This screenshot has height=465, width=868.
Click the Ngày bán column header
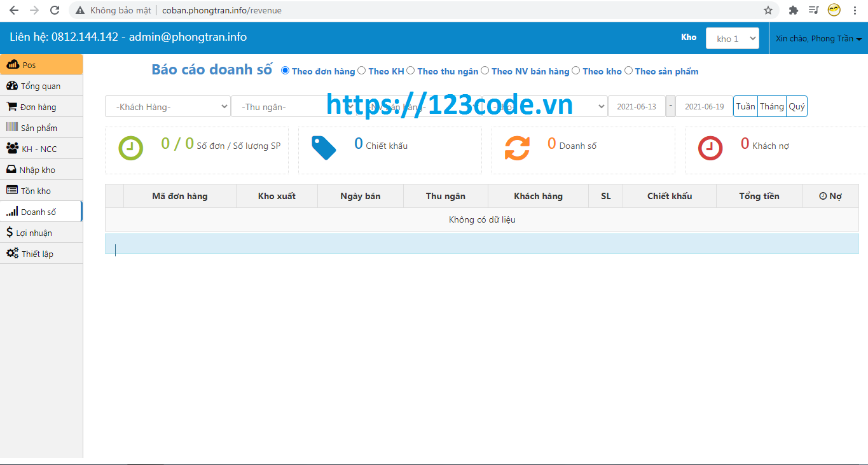pyautogui.click(x=361, y=196)
